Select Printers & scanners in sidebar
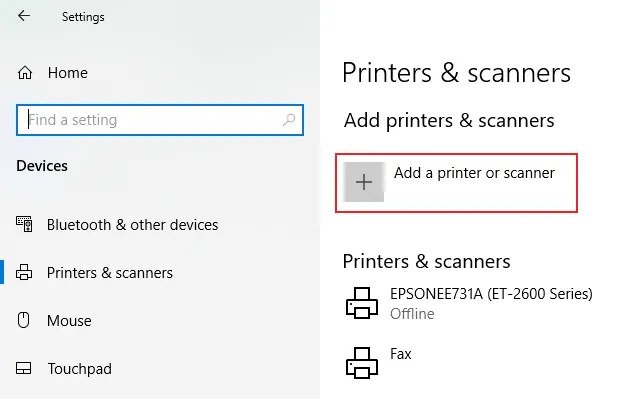The height and width of the screenshot is (399, 622). [x=110, y=273]
